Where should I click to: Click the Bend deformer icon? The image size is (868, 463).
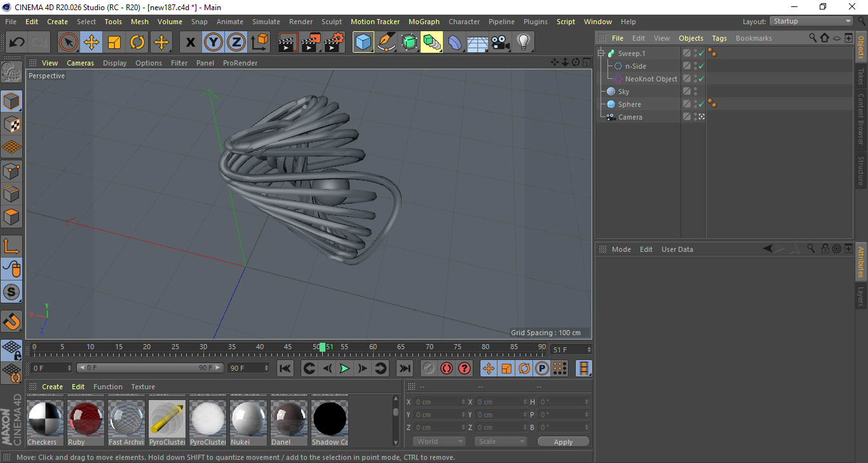pyautogui.click(x=455, y=43)
